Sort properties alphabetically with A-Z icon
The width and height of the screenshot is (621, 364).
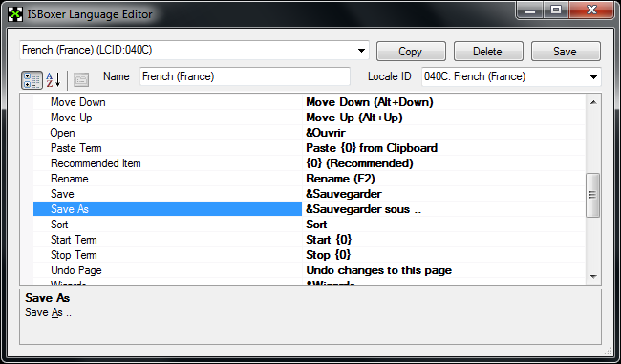point(54,79)
